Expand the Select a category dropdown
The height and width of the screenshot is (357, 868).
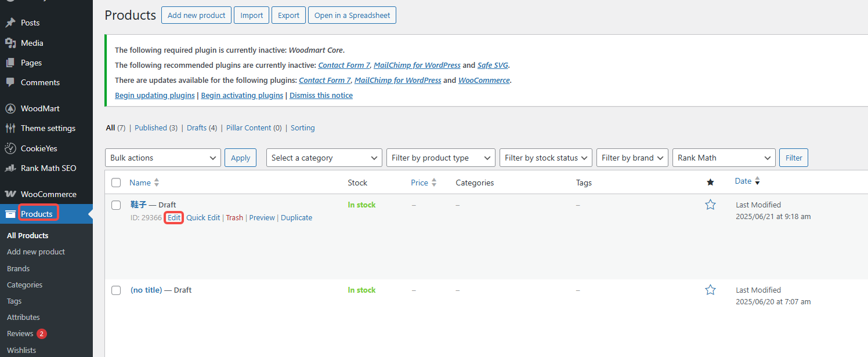click(x=324, y=157)
